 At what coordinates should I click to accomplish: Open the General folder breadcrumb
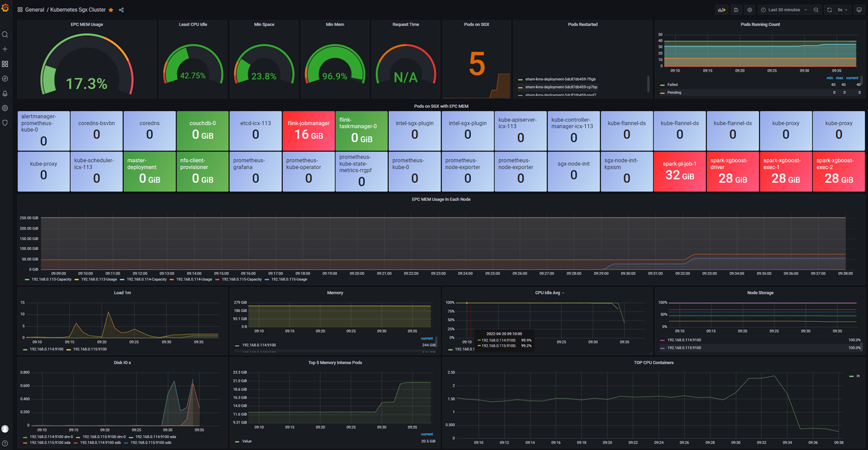[35, 10]
